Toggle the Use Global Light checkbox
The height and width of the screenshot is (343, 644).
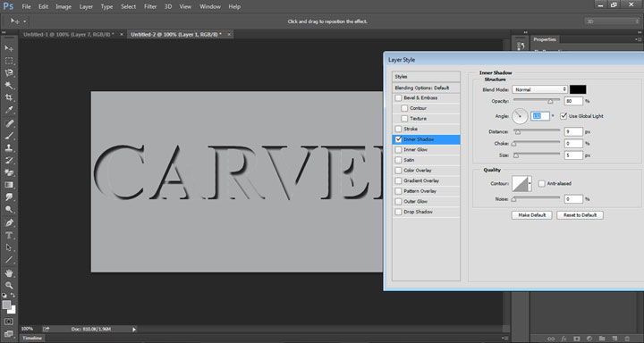[563, 116]
